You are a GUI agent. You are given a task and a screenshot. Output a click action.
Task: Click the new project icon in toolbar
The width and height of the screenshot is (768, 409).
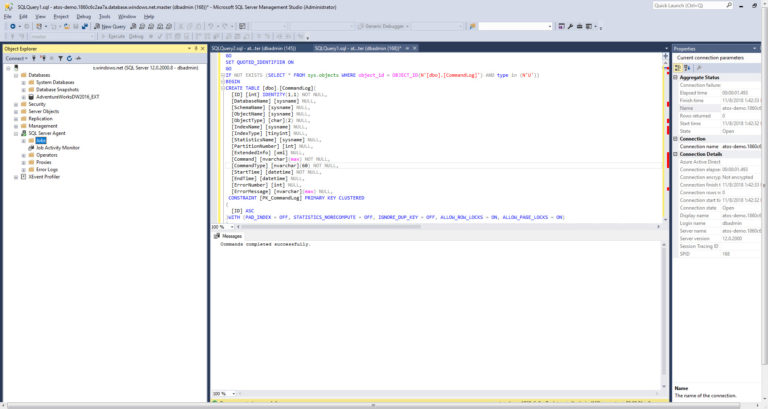tap(39, 26)
